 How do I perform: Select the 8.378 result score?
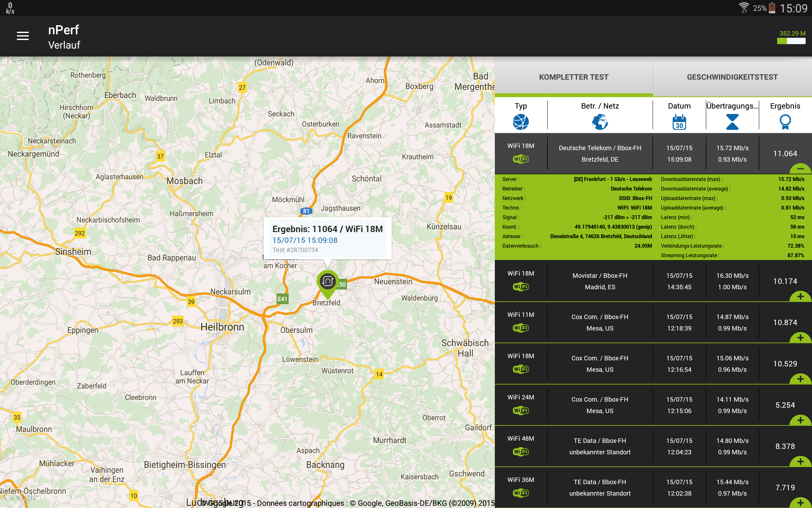pyautogui.click(x=785, y=446)
